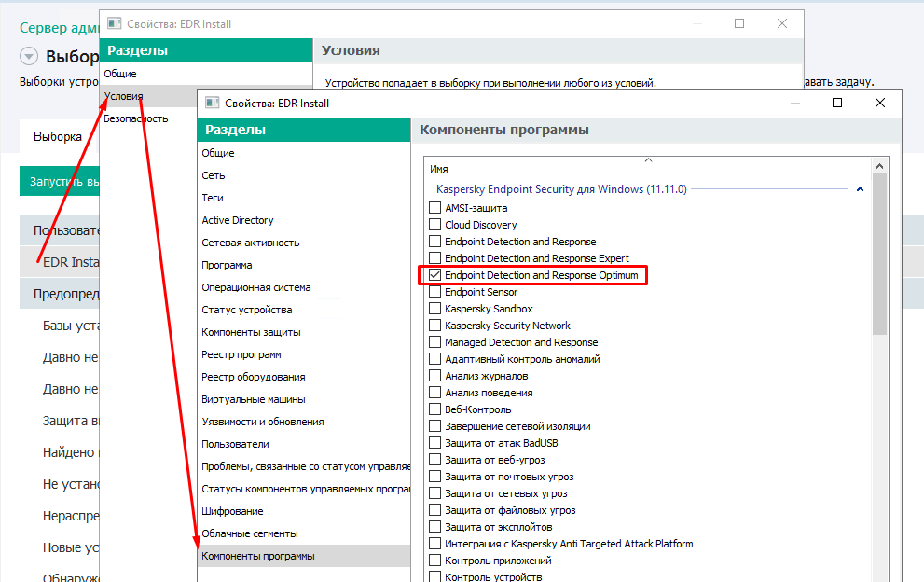
Task: Maximize the back properties window
Action: tap(739, 23)
